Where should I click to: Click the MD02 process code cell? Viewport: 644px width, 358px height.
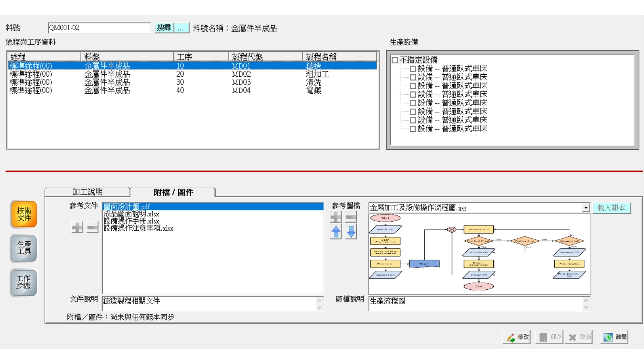[x=241, y=74]
